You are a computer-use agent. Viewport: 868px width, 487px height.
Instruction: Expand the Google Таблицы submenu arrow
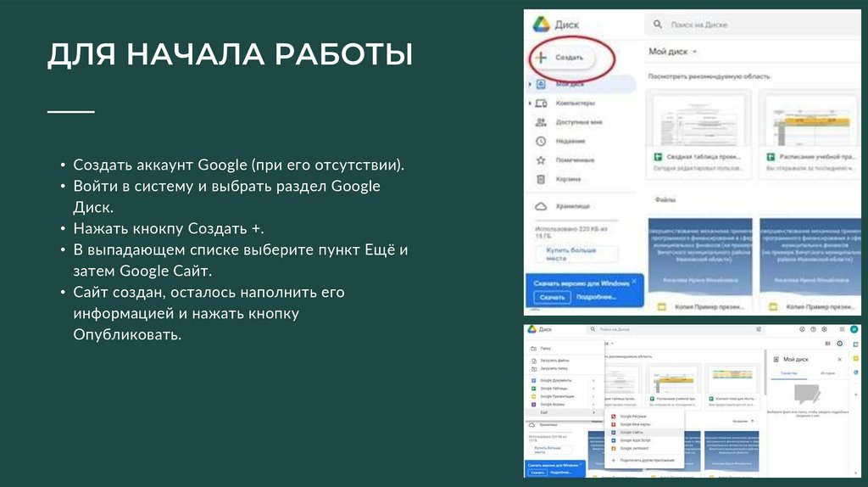[x=593, y=389]
